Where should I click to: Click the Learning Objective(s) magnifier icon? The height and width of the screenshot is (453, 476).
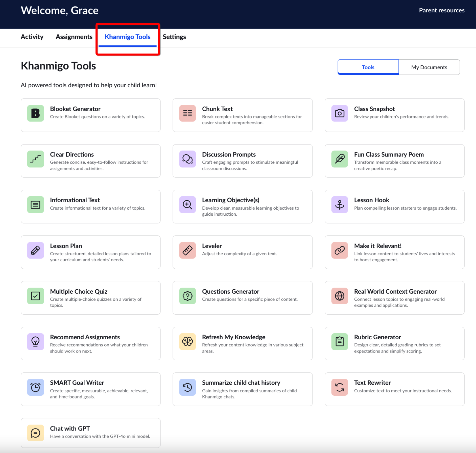[x=187, y=205]
